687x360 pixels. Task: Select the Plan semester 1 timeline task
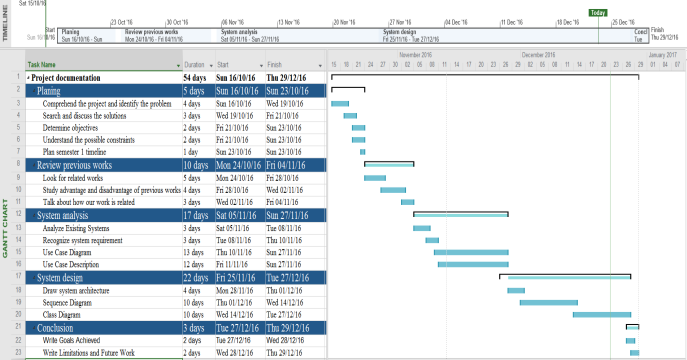[x=74, y=152]
